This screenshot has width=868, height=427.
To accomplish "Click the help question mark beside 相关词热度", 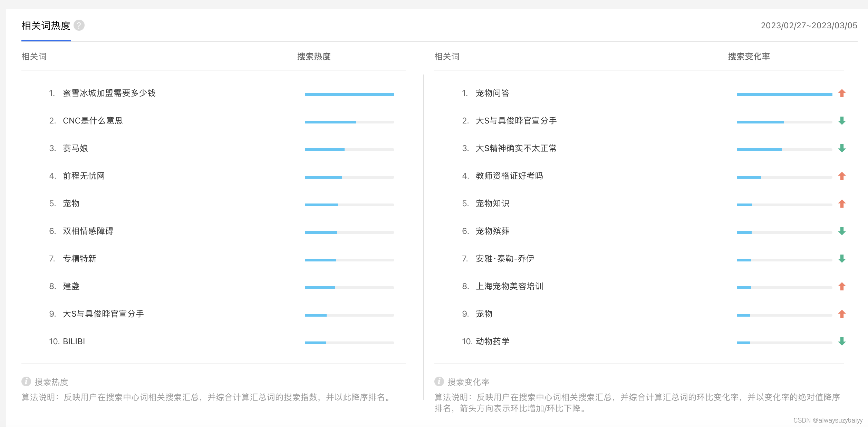I will tap(79, 26).
